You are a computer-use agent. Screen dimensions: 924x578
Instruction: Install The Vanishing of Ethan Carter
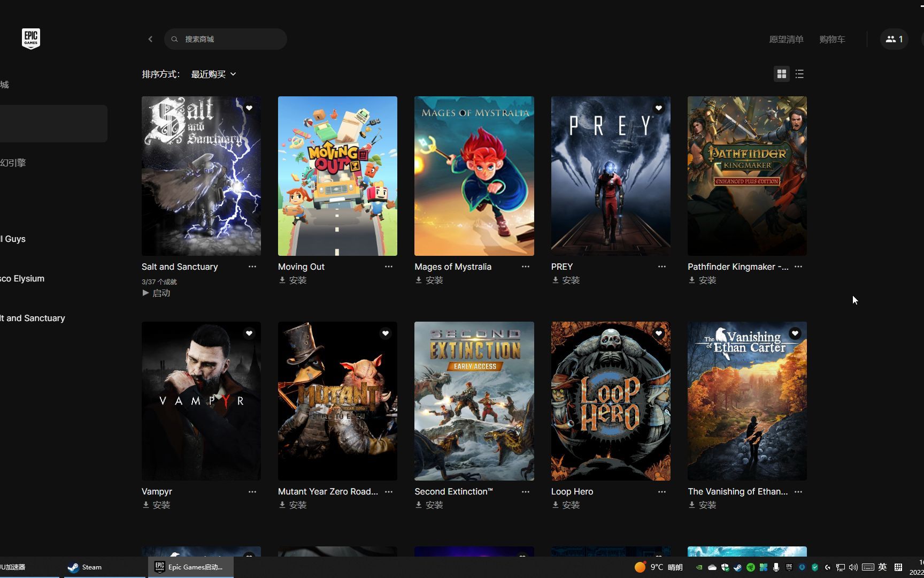tap(702, 505)
